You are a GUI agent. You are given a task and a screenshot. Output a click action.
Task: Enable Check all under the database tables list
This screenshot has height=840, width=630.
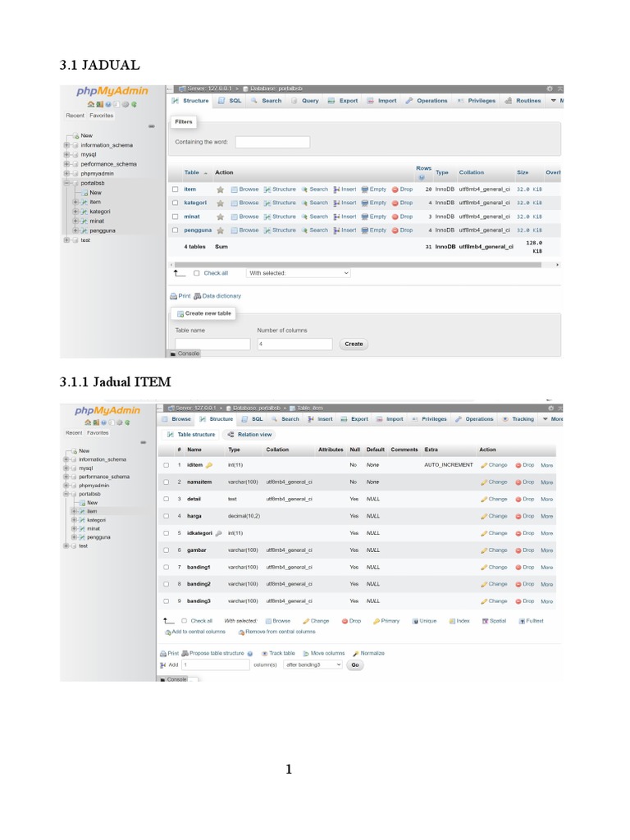point(197,273)
